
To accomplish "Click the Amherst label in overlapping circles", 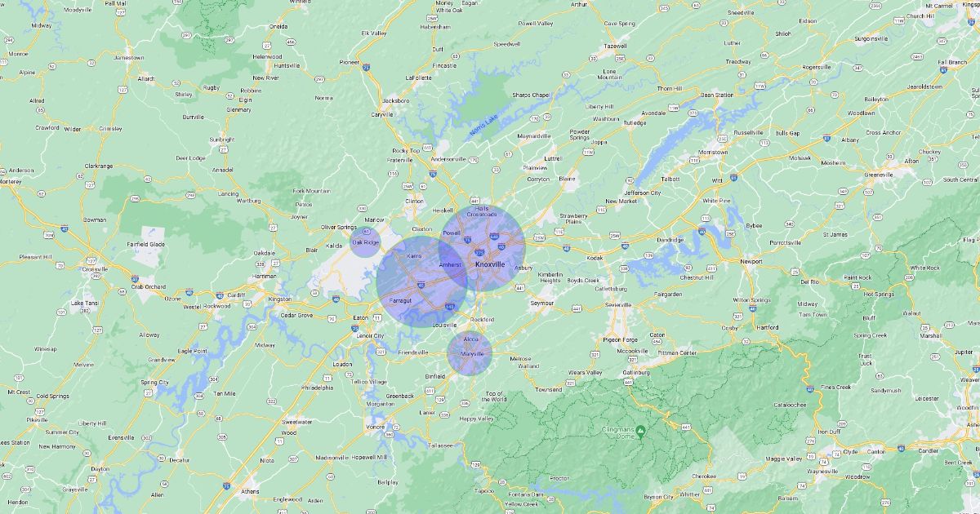I will point(451,265).
